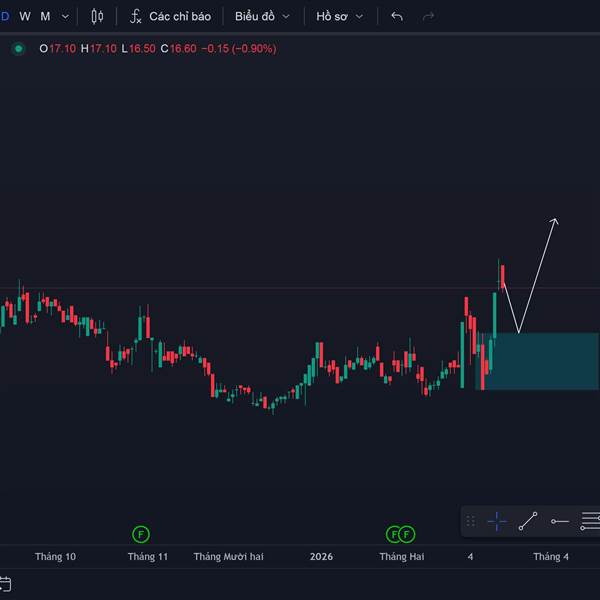The image size is (600, 600).
Task: Click the '4' date label on time axis
Action: [x=470, y=556]
